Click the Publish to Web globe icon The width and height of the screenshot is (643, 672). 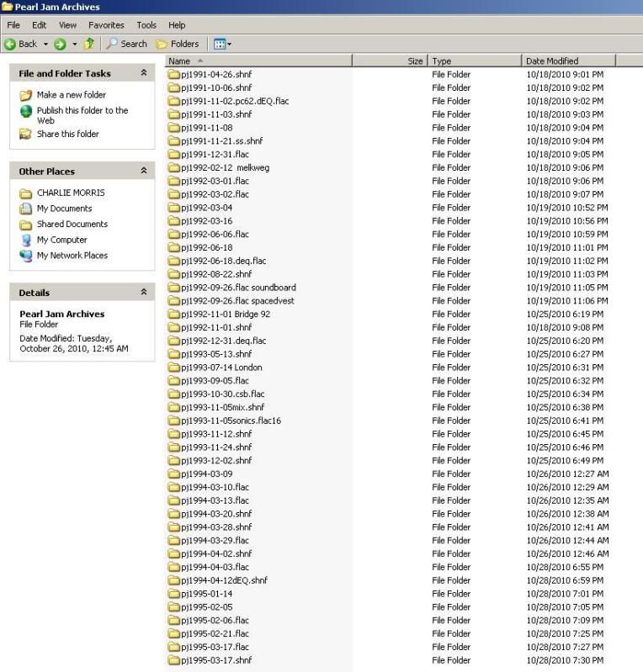pos(26,111)
